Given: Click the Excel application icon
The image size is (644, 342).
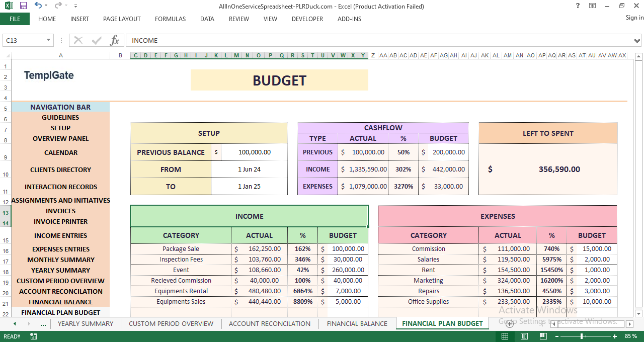Looking at the screenshot, I should [x=9, y=6].
